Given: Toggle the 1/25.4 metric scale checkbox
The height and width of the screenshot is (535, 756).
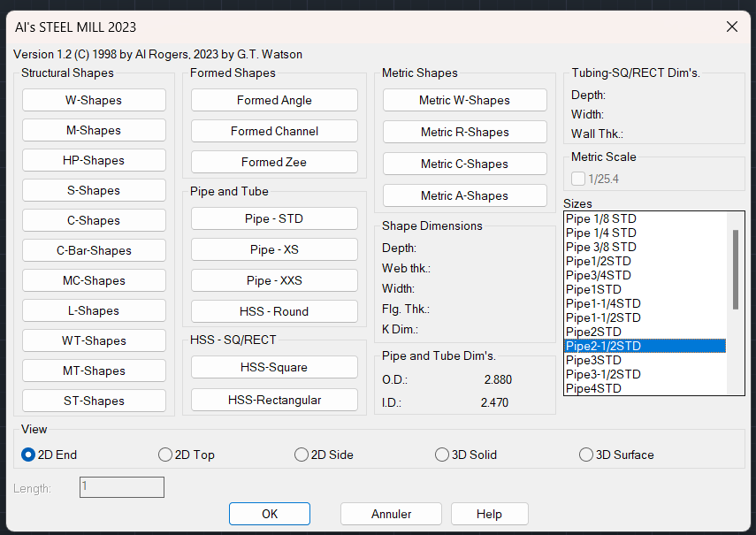Looking at the screenshot, I should [x=578, y=179].
